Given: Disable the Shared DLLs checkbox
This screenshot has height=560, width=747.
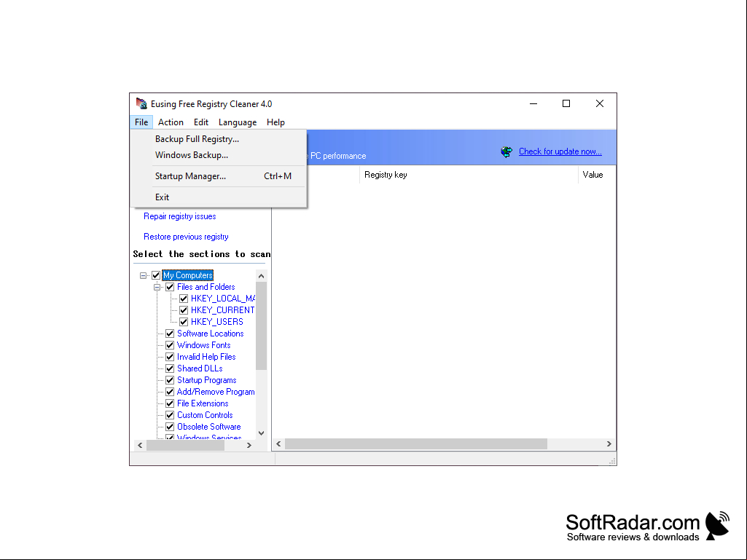Looking at the screenshot, I should 170,368.
